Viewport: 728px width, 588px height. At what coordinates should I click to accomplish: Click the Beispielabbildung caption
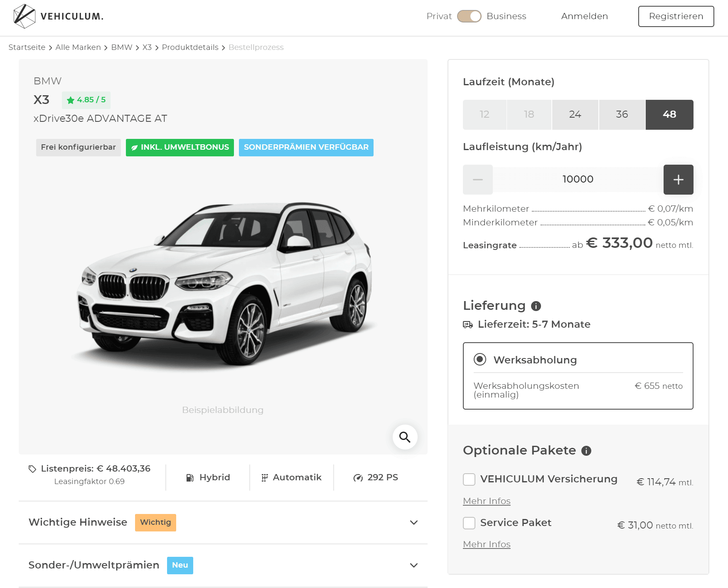[223, 410]
